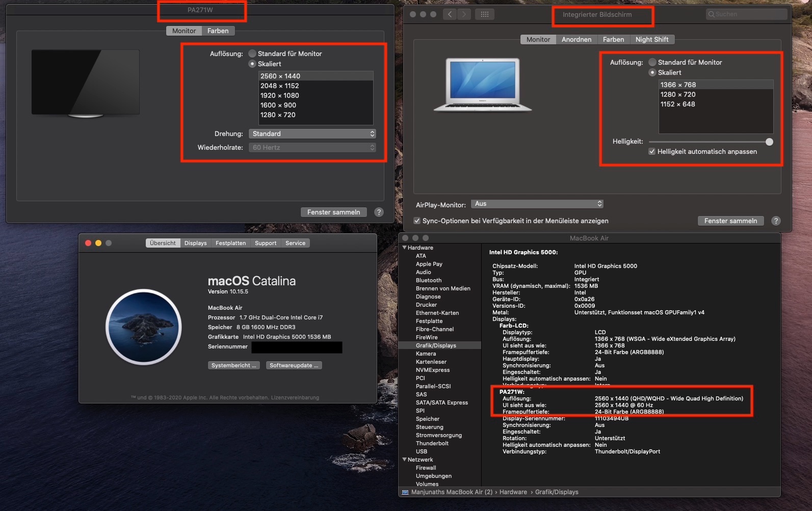812x511 pixels.
Task: Select 2560 × 1440 resolution
Action: tap(316, 76)
